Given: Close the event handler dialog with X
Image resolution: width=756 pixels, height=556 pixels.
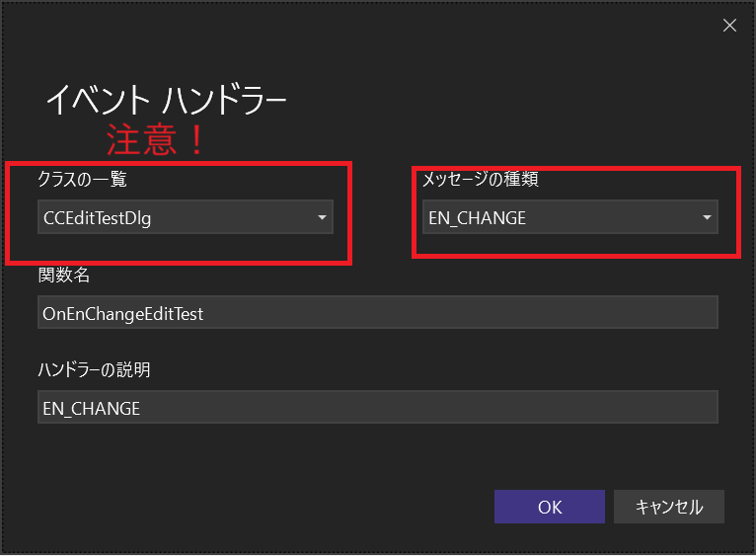Looking at the screenshot, I should pyautogui.click(x=729, y=26).
